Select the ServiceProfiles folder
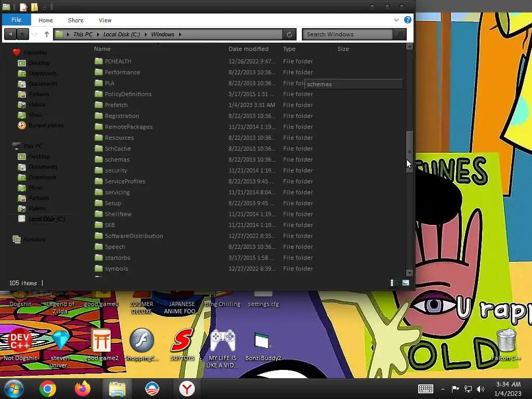This screenshot has height=399, width=532. click(125, 181)
